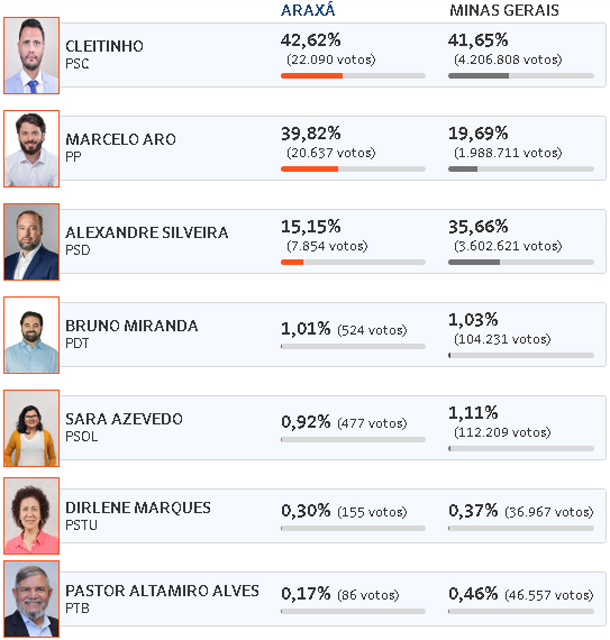Open Pastor Altamiro Alves's photo

coord(31,599)
